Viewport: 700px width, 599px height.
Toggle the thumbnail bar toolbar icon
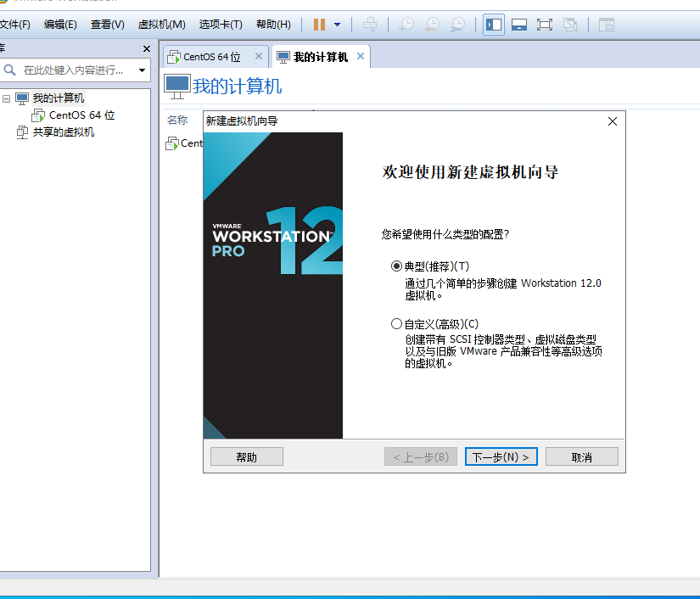[518, 25]
